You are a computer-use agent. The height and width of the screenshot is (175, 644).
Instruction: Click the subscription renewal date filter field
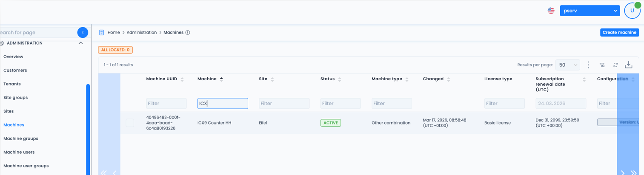pyautogui.click(x=561, y=103)
